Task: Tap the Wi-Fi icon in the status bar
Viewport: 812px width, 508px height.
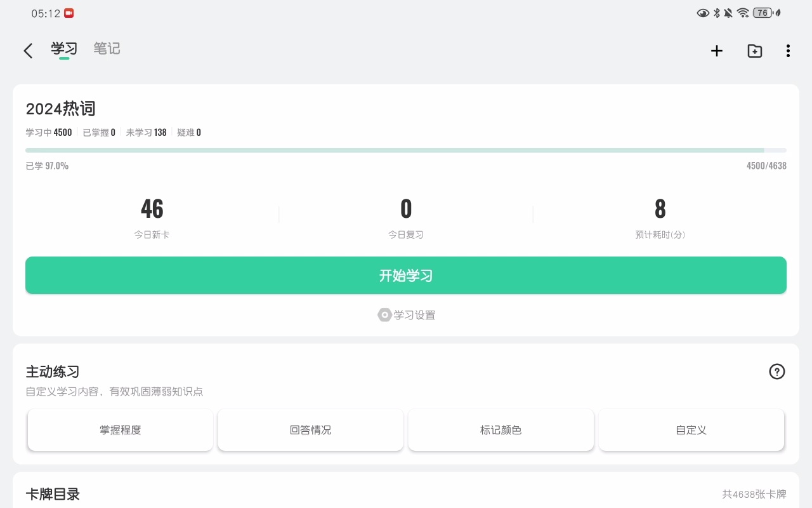Action: point(743,13)
